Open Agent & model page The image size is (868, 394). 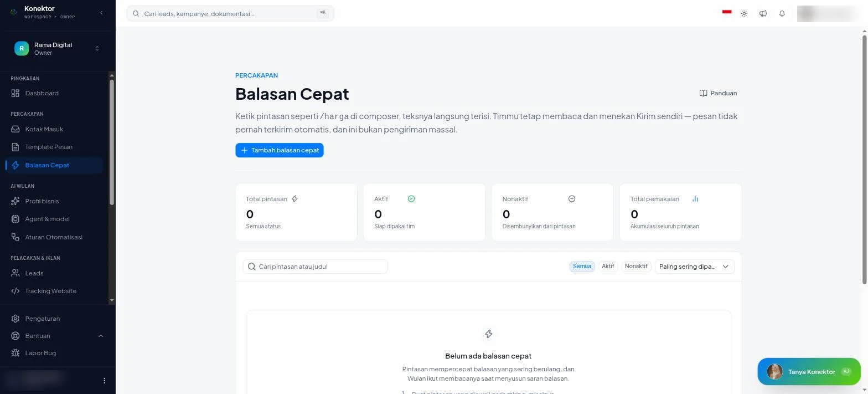tap(54, 219)
